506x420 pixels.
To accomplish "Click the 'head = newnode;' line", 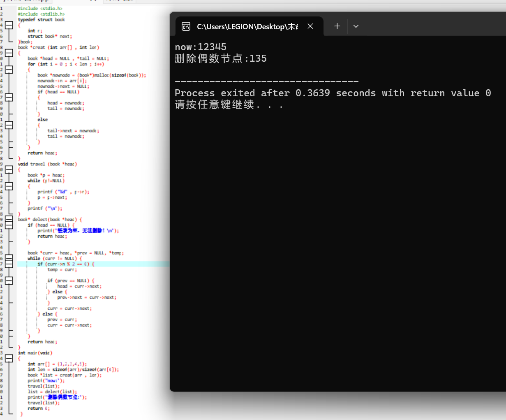I will [x=66, y=103].
